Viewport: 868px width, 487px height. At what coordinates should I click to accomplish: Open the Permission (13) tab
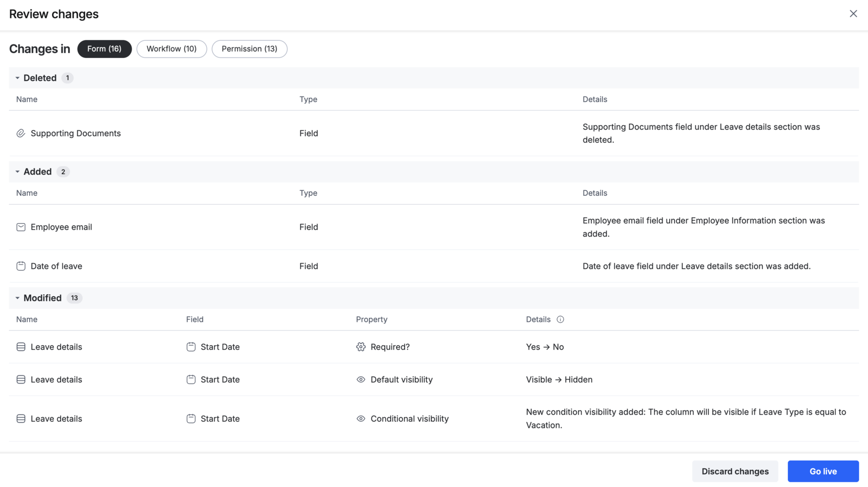[249, 49]
